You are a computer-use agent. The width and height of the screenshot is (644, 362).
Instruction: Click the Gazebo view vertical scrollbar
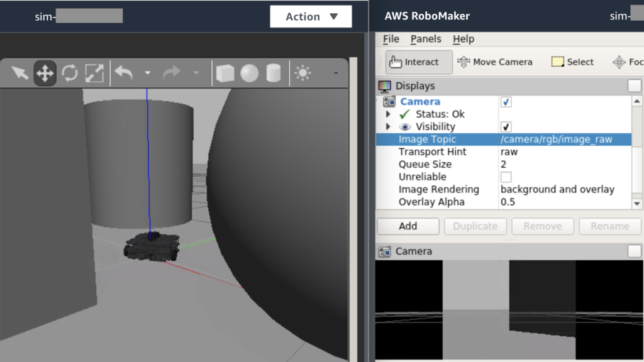[x=353, y=209]
